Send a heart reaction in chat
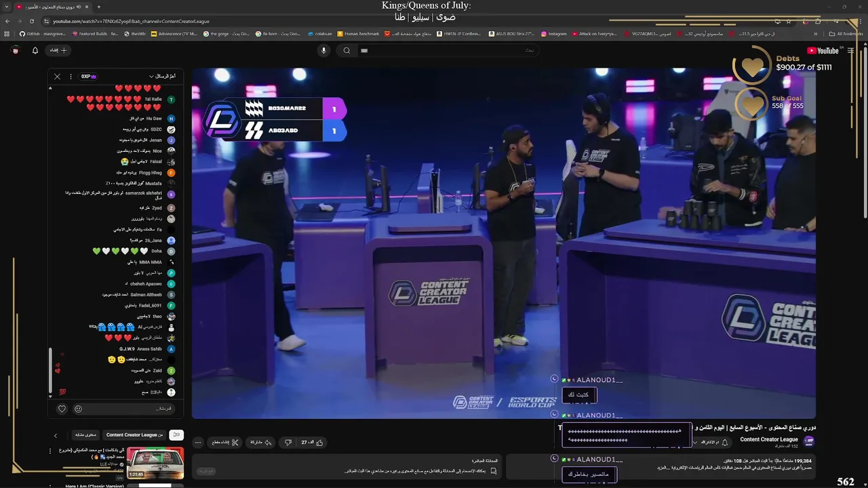Image resolution: width=868 pixels, height=488 pixels. (x=62, y=409)
